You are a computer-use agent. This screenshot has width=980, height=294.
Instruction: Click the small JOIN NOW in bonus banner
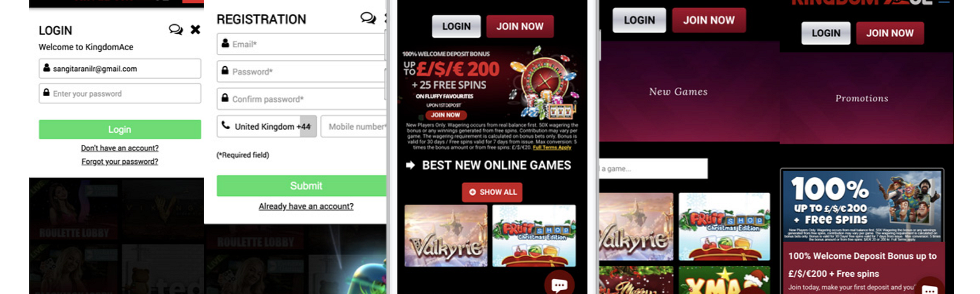[x=445, y=115]
